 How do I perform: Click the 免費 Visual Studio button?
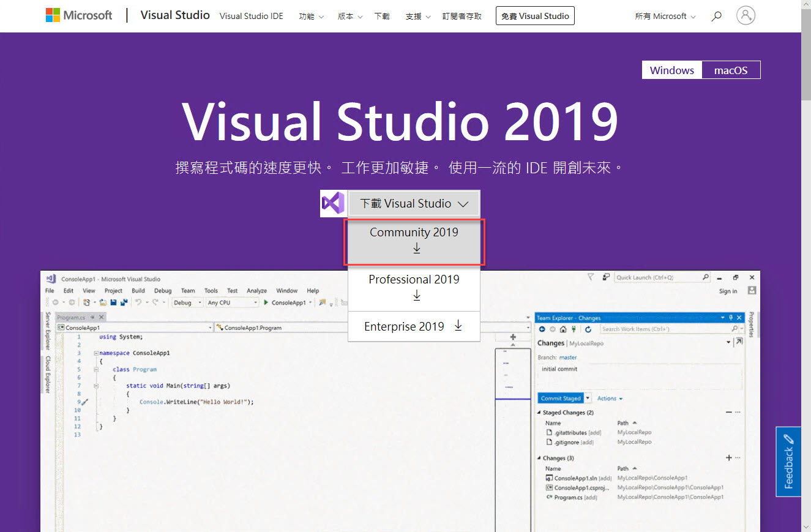click(x=535, y=16)
